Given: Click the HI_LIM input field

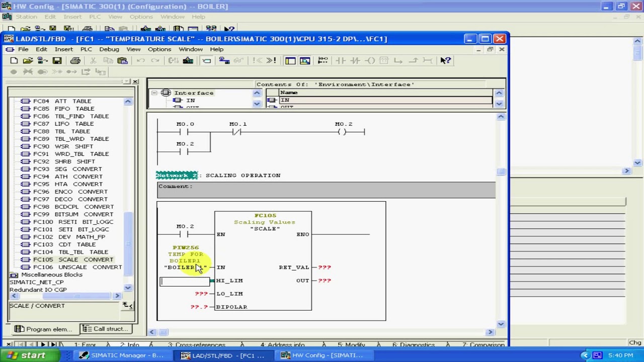Looking at the screenshot, I should 185,281.
